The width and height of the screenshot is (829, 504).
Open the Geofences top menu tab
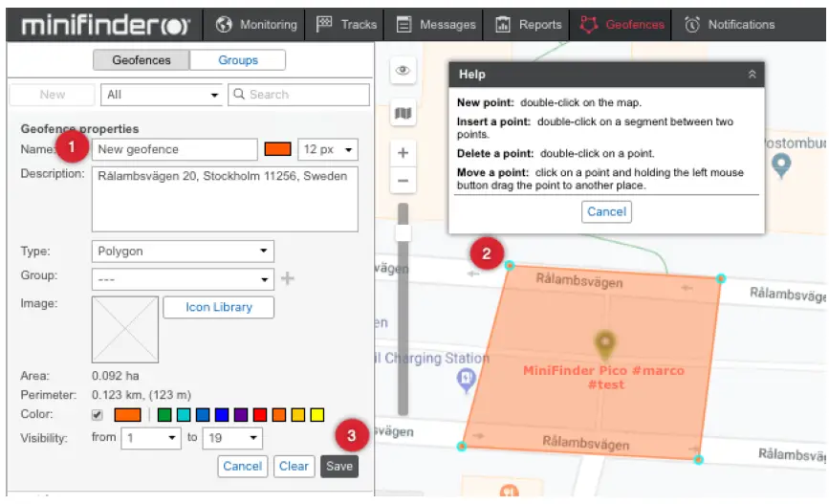click(x=621, y=25)
